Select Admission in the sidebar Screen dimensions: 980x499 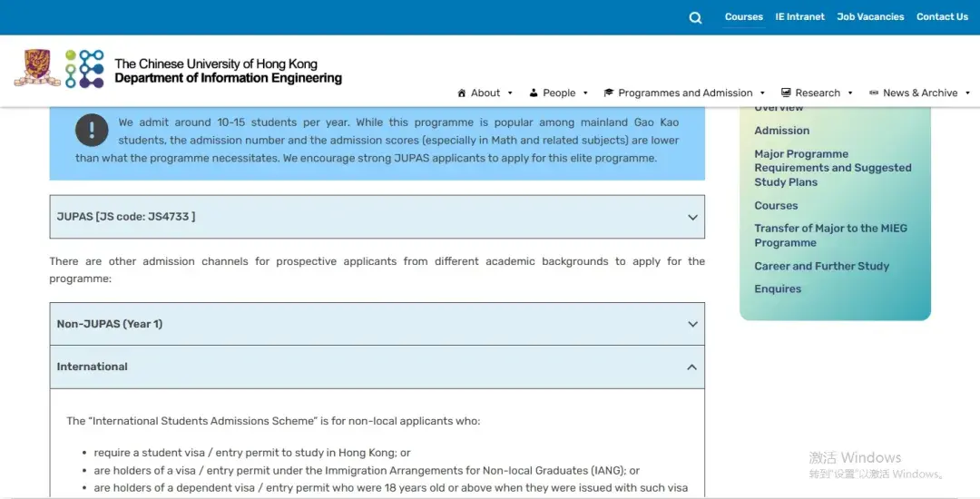(781, 131)
